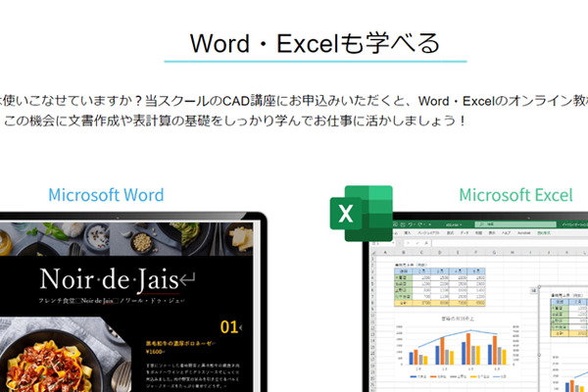Click the green Excel logo icon
588x392 pixels.
tap(362, 214)
